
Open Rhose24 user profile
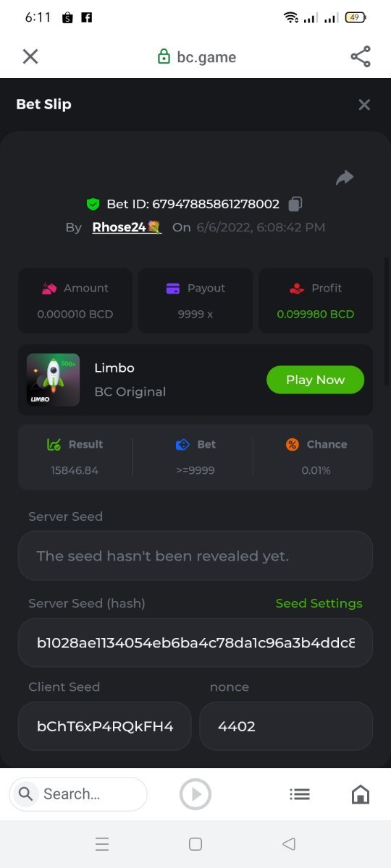[127, 227]
